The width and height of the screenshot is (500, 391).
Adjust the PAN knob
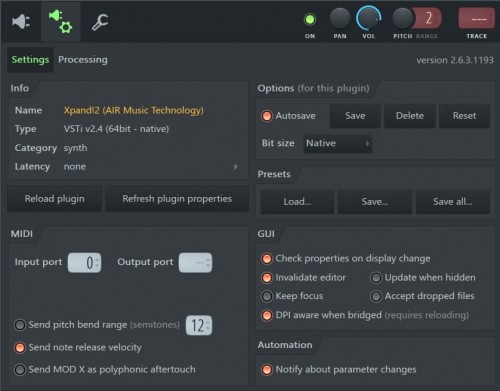pyautogui.click(x=340, y=18)
